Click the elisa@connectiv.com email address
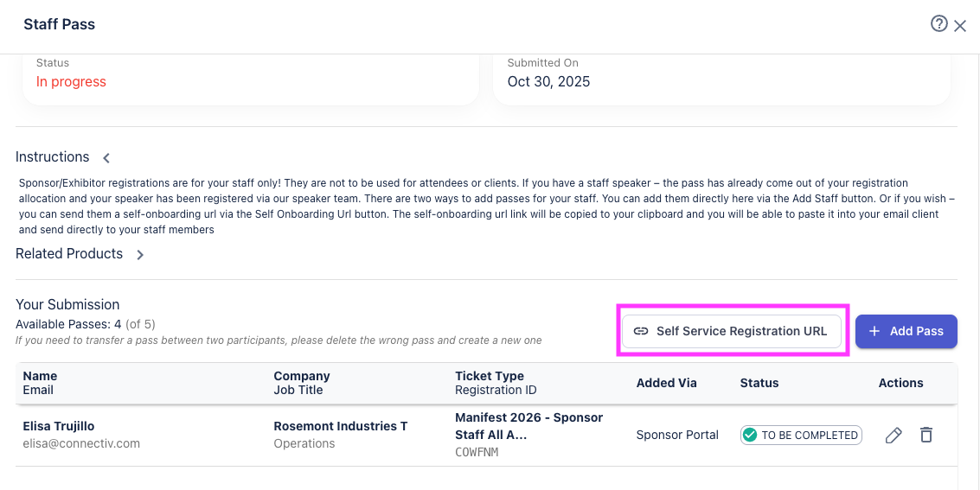Viewport: 980px width, 490px height. (x=81, y=443)
